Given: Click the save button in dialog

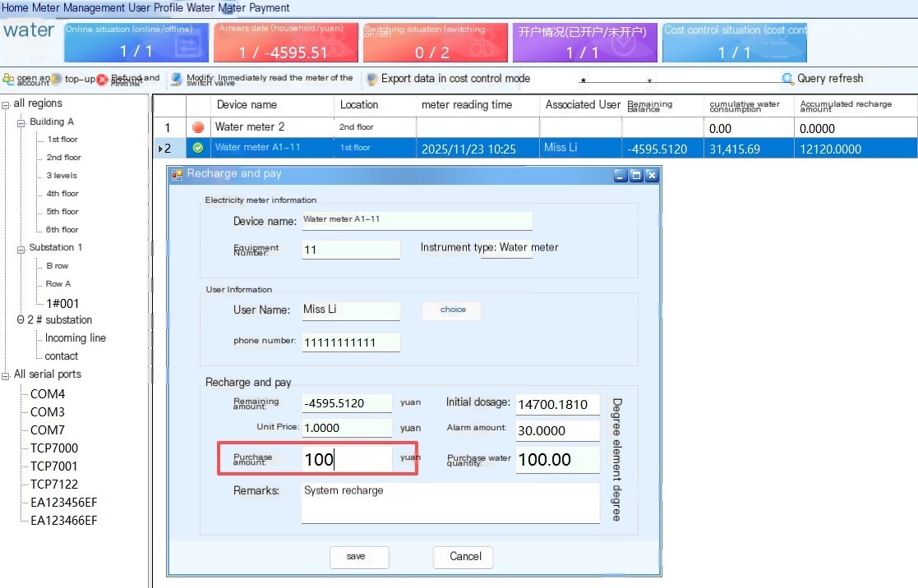Looking at the screenshot, I should pos(359,557).
